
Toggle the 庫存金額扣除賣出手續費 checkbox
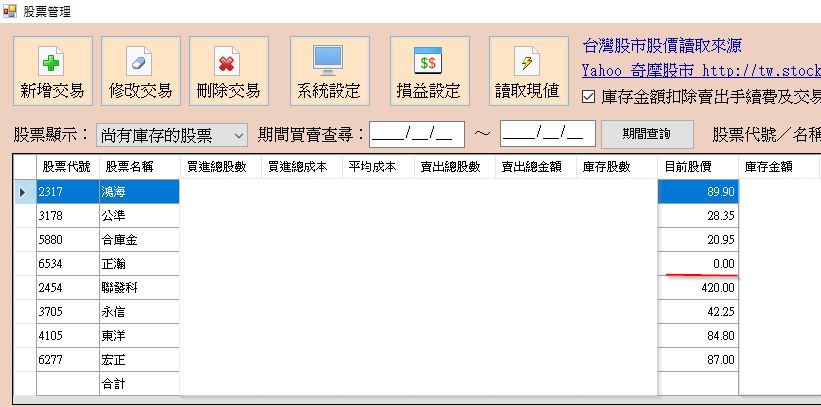coord(589,97)
